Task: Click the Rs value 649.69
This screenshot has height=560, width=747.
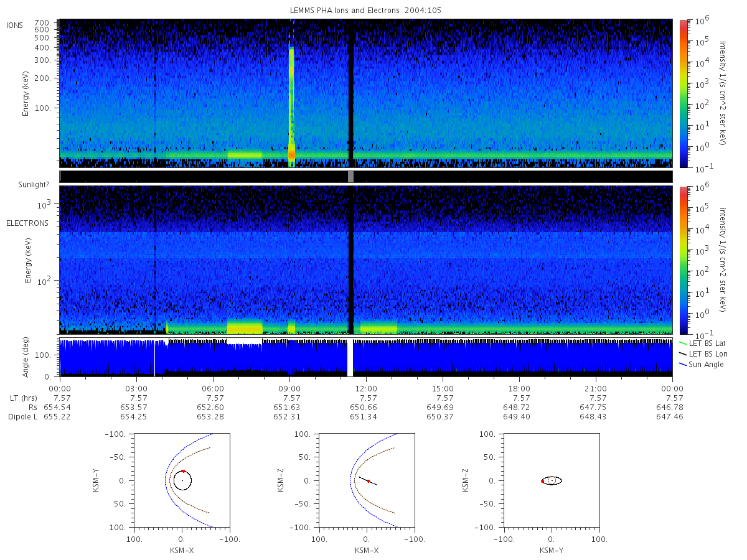Action: [439, 407]
